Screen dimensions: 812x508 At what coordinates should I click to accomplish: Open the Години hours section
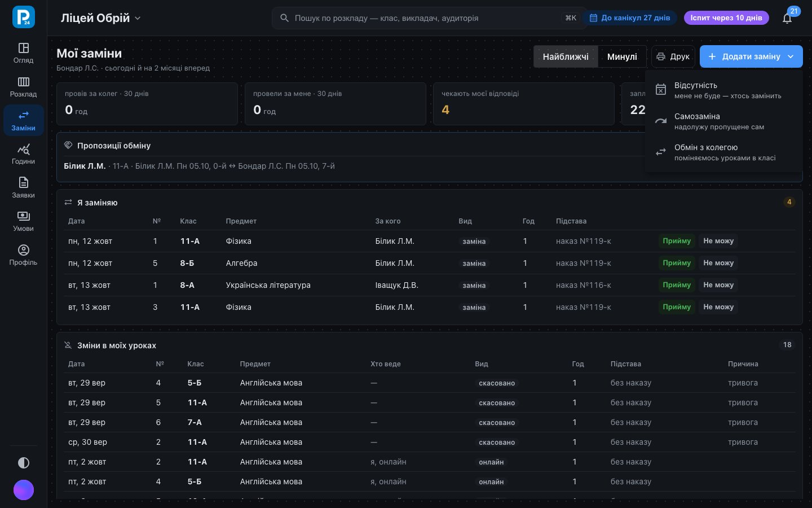coord(24,154)
